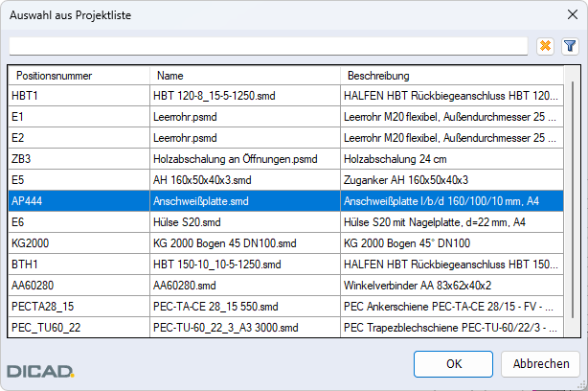
Task: Select the PEC_TU60_22 Trapezblechschiene row
Action: [285, 327]
